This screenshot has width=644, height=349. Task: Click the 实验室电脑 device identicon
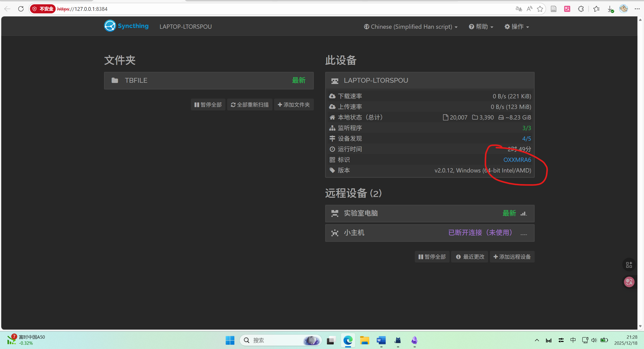335,213
